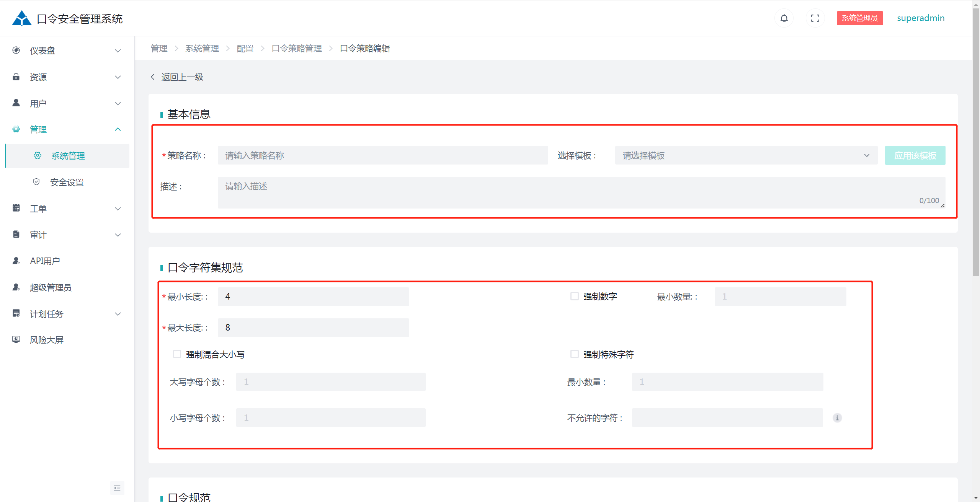Open the API用户 menu item
Image resolution: width=980 pixels, height=502 pixels.
pos(45,261)
